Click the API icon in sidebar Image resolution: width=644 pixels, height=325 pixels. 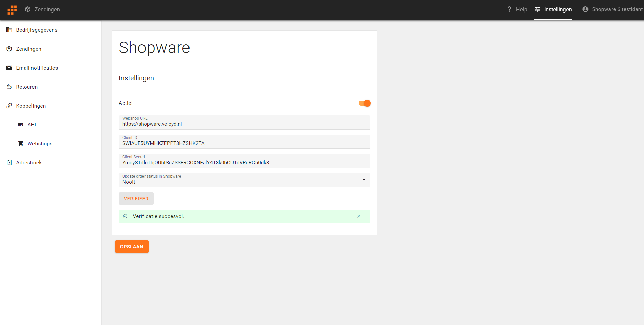click(x=21, y=125)
